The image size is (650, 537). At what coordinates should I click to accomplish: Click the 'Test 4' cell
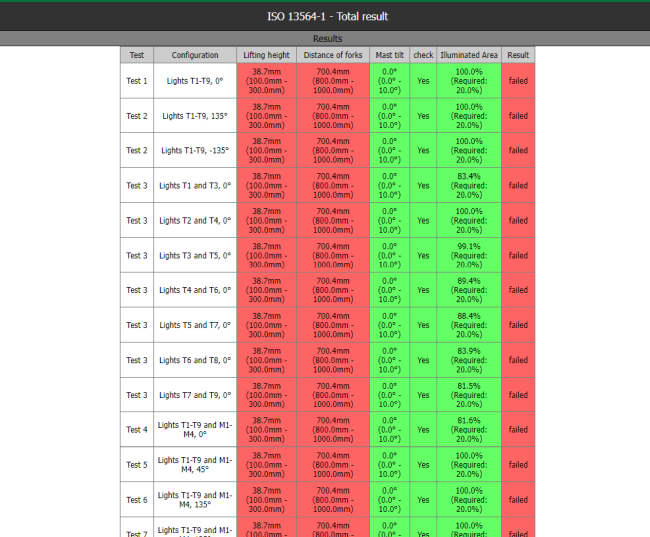click(x=137, y=430)
